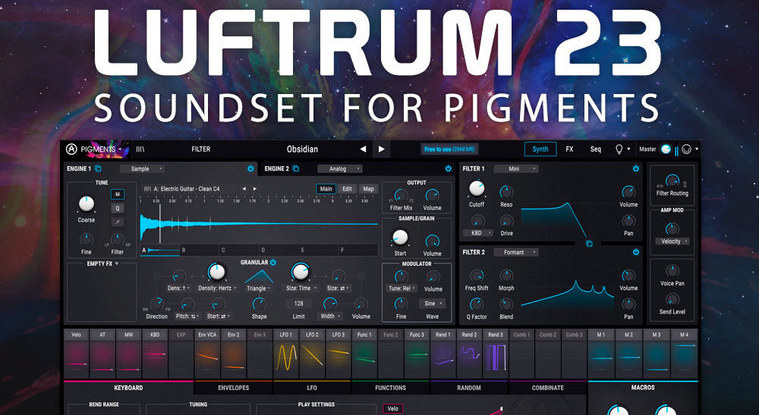Open the modulator Sine wave dropdown

tap(432, 304)
